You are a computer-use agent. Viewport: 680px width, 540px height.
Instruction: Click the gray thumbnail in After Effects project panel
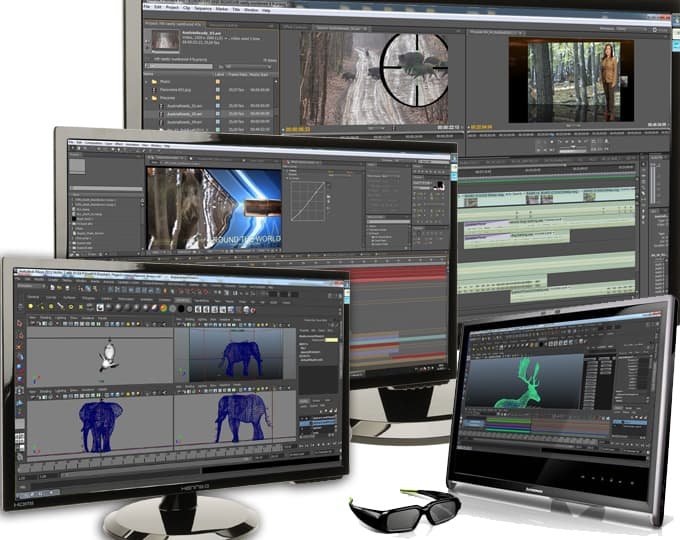[x=77, y=167]
